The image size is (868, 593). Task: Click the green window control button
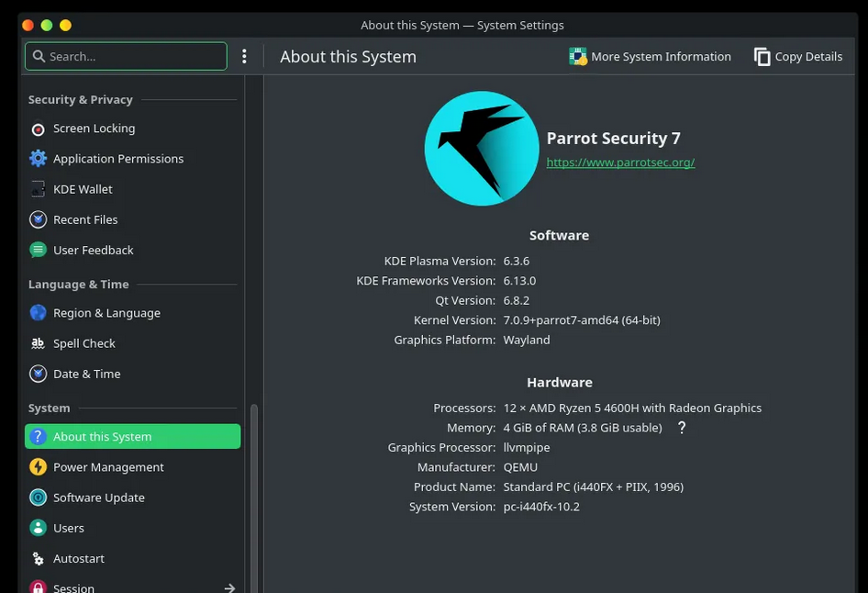point(47,25)
